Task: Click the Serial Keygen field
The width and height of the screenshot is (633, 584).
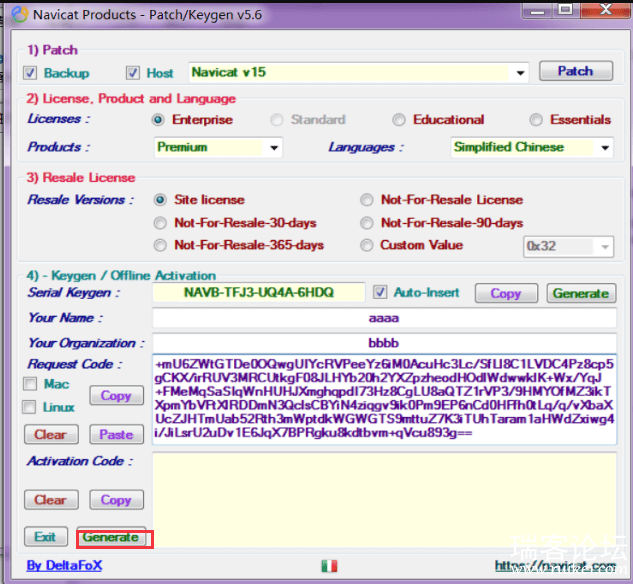Action: [x=259, y=293]
